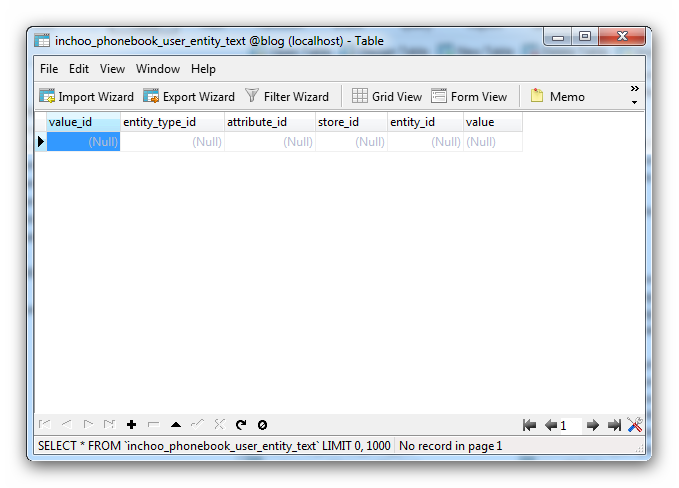Go to the next page arrow

pos(593,425)
